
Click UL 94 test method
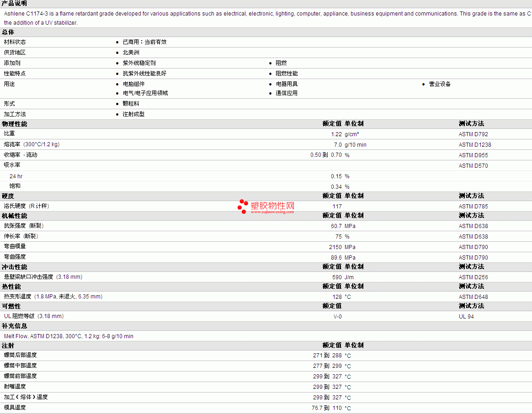466,317
